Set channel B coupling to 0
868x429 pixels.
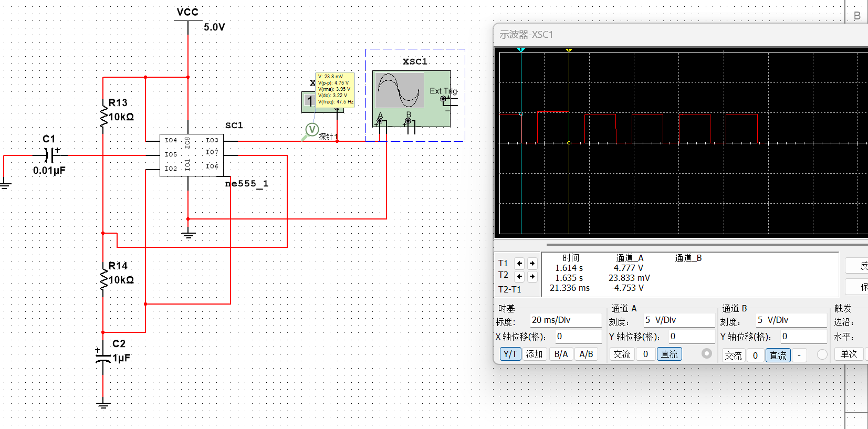tap(755, 355)
